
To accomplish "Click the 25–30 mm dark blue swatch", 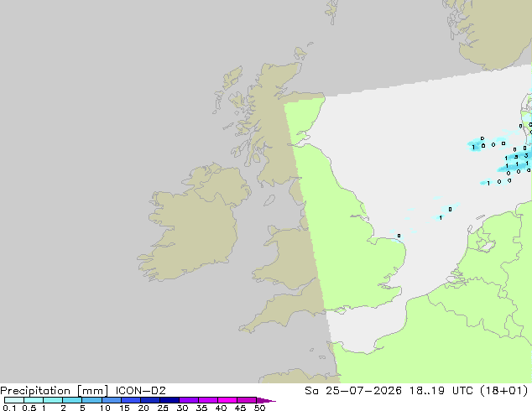I will click(x=170, y=400).
